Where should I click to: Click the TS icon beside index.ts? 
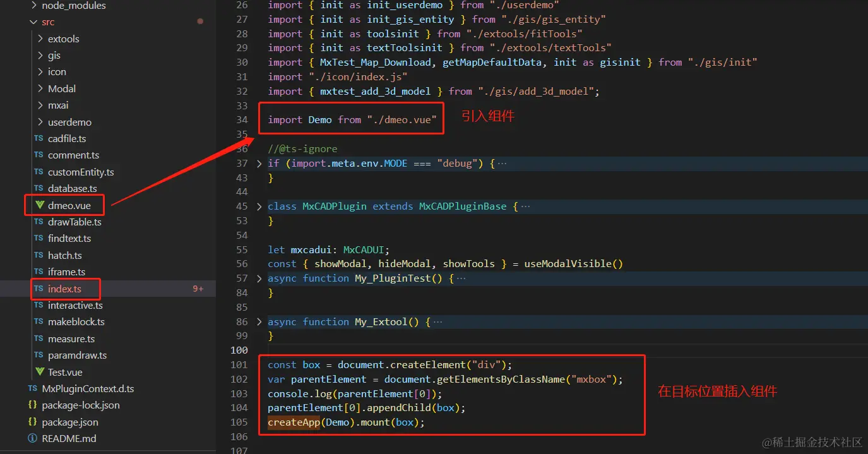pos(39,289)
